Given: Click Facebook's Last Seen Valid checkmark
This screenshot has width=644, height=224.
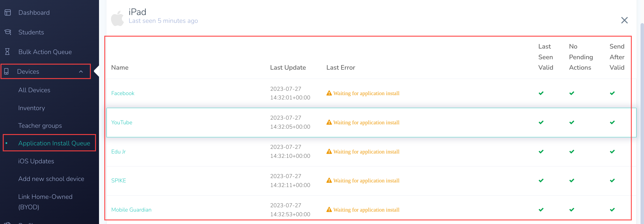Looking at the screenshot, I should pos(541,93).
